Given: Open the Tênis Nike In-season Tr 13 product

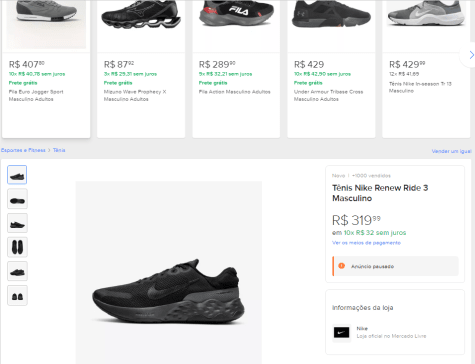Looking at the screenshot, I should 426,69.
